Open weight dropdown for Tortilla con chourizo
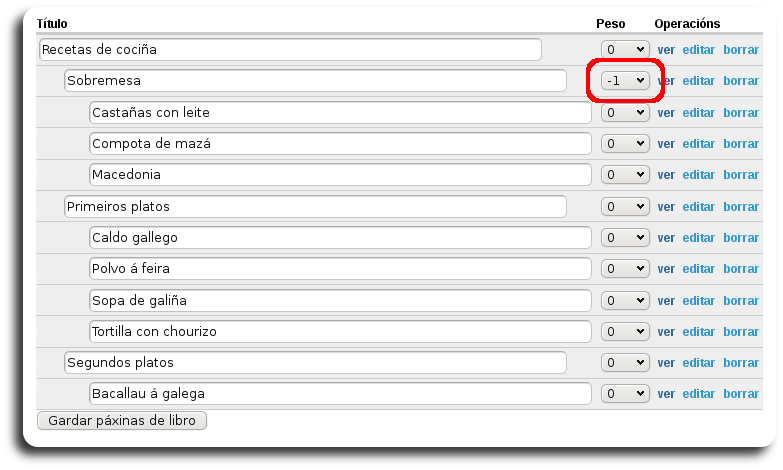 pyautogui.click(x=625, y=332)
